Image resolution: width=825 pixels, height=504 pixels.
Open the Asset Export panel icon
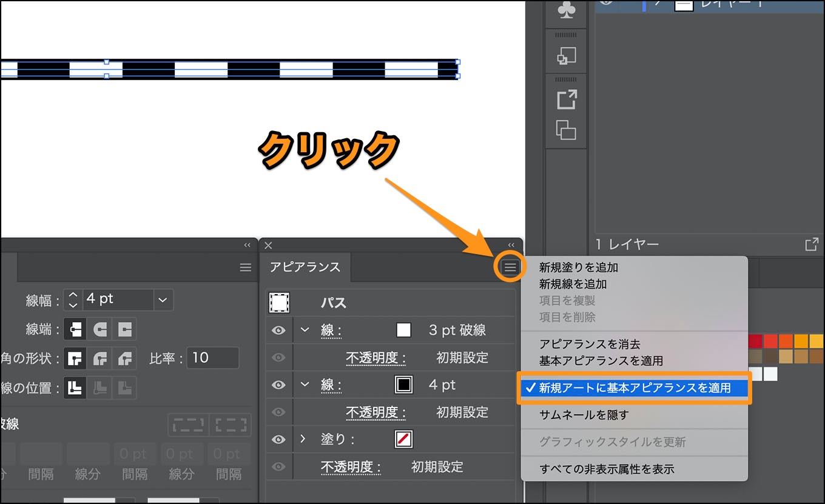(566, 99)
